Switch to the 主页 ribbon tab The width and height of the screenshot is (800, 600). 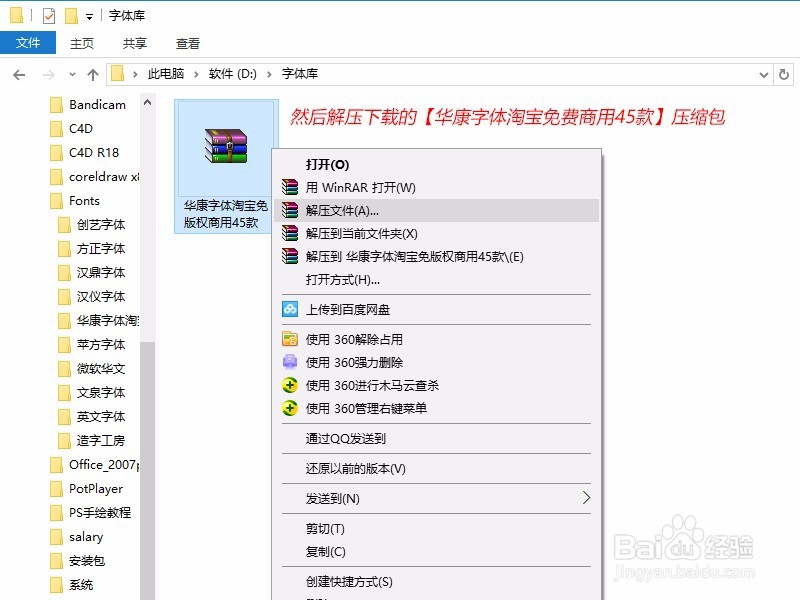click(x=82, y=43)
